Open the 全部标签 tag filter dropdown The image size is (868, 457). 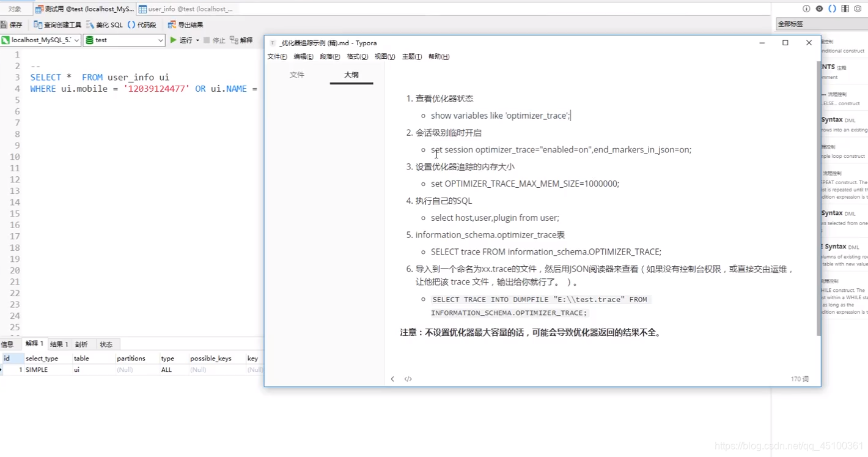click(822, 24)
